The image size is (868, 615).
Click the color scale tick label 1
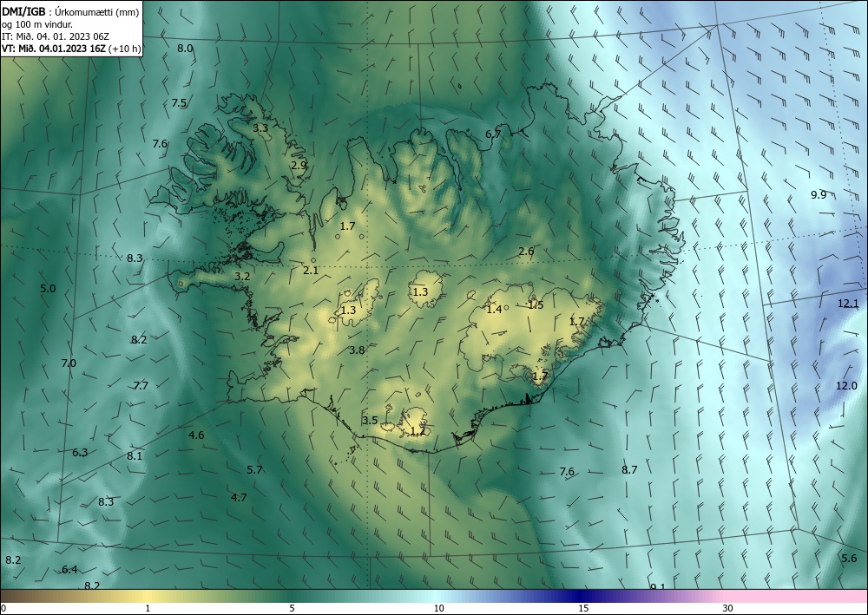[148, 609]
